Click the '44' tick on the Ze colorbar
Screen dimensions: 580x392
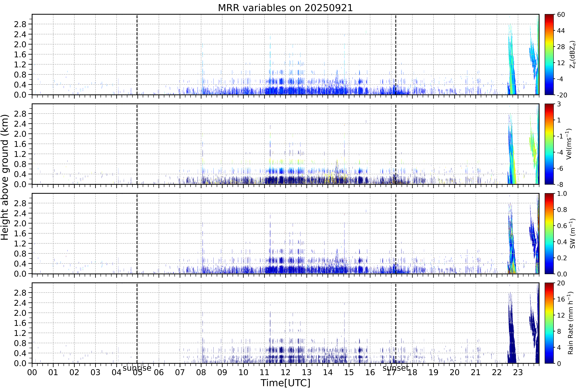pyautogui.click(x=561, y=31)
